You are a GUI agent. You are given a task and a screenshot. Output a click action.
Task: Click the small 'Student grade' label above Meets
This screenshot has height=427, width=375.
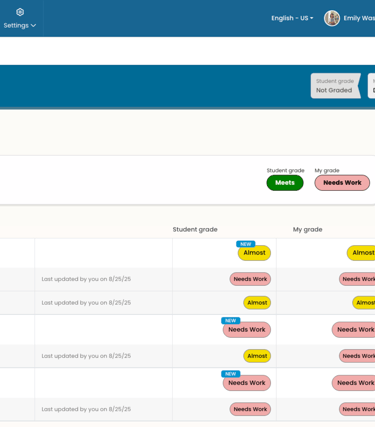(286, 170)
